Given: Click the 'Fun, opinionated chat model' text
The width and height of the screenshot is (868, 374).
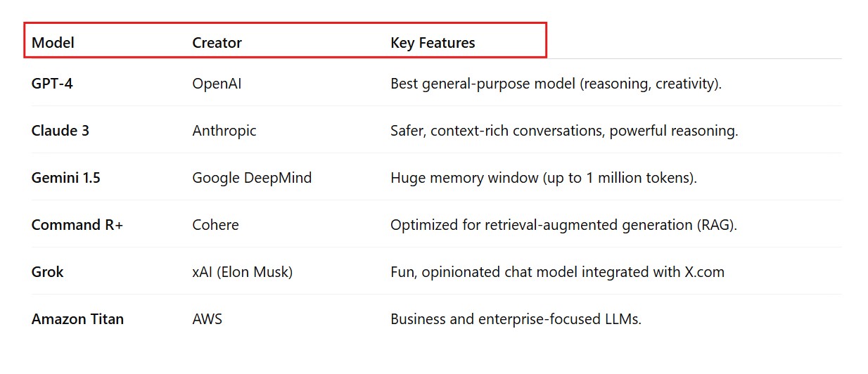Looking at the screenshot, I should tap(557, 272).
